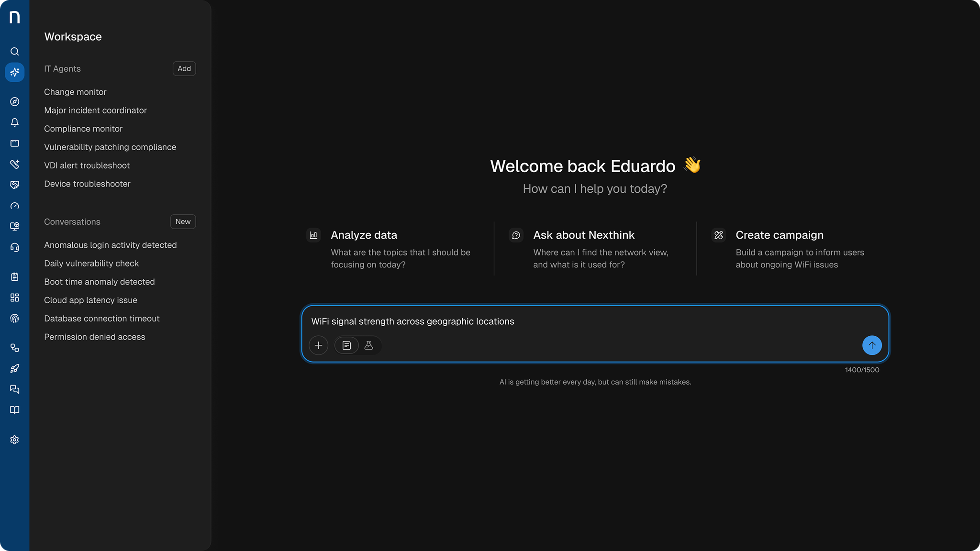Click the handshake icon in sidebar

15,185
